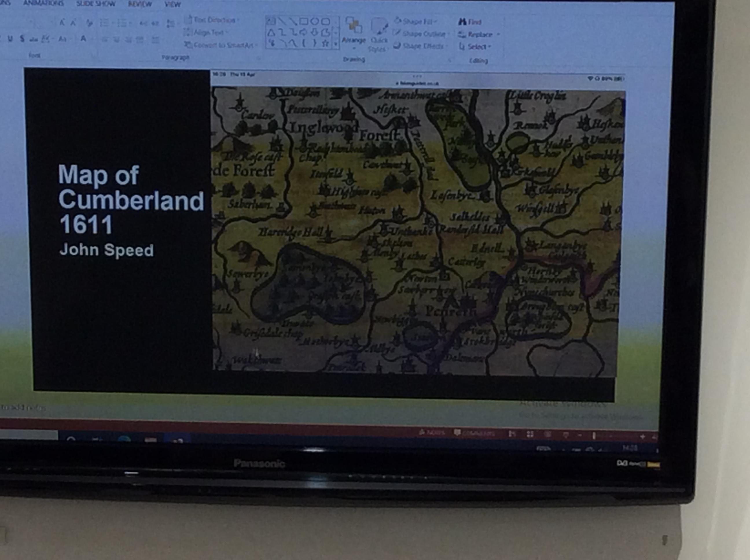Image resolution: width=750 pixels, height=560 pixels.
Task: Select the John Speed subtitle text
Action: pyautogui.click(x=106, y=250)
